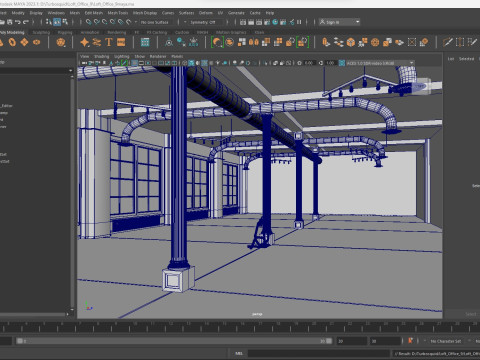Image resolution: width=480 pixels, height=360 pixels.
Task: Click the Render current frame icon
Action: 251,22
